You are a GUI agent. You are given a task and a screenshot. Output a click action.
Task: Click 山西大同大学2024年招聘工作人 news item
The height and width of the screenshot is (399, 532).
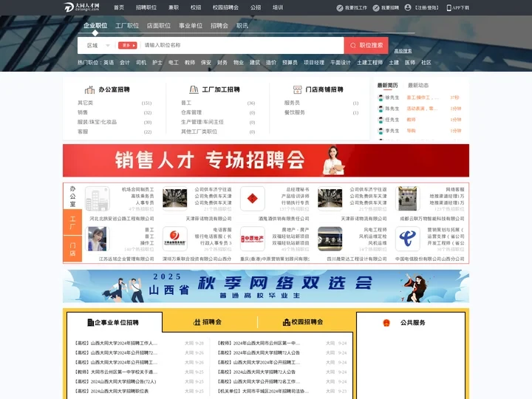tap(116, 344)
